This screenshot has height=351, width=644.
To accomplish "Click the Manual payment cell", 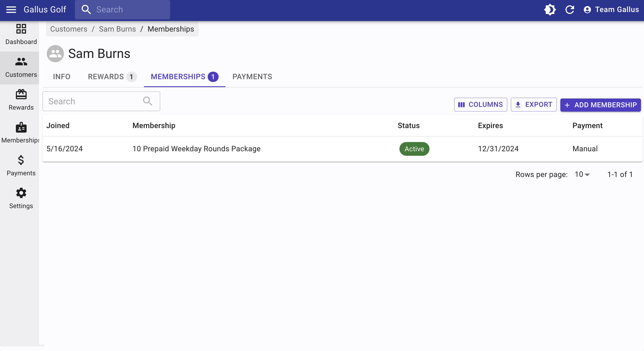I will click(x=585, y=149).
